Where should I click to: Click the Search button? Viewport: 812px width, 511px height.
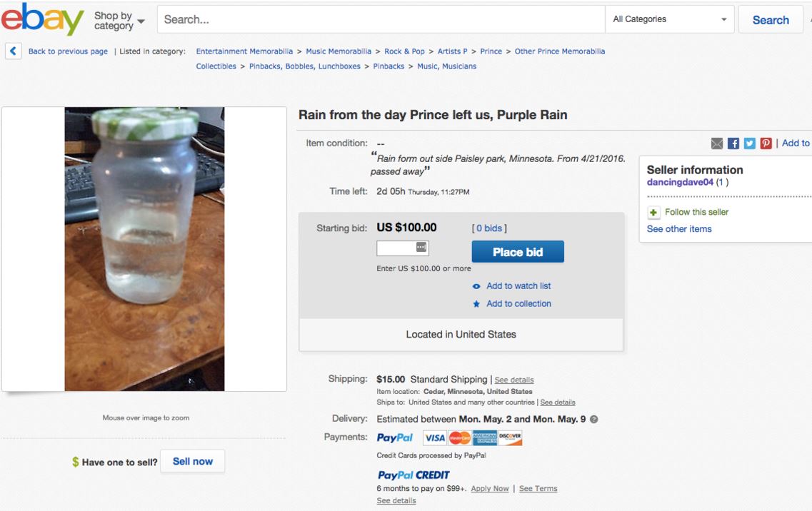click(x=771, y=20)
